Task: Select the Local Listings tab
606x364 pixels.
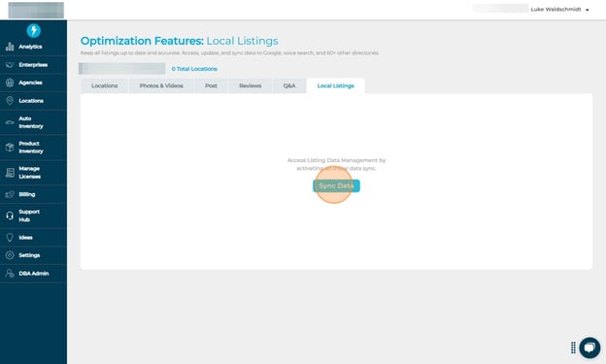Action: [335, 85]
